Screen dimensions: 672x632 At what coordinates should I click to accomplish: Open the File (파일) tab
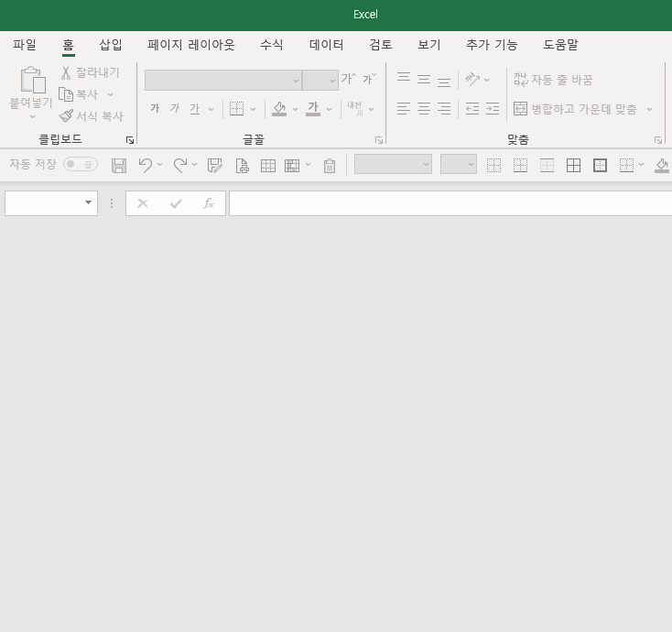(25, 45)
